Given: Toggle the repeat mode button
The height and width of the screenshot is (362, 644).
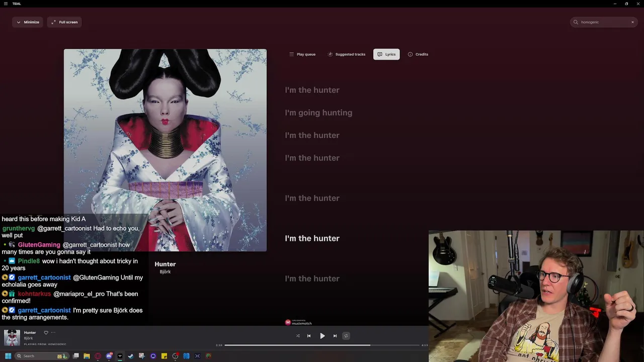Looking at the screenshot, I should pyautogui.click(x=346, y=336).
